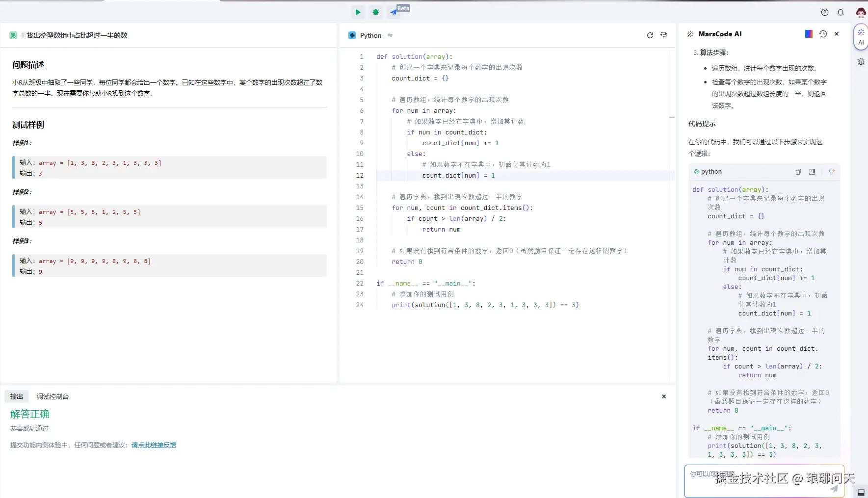Focus the AI chat question input box
Image resolution: width=868 pixels, height=498 pixels.
pos(756,481)
